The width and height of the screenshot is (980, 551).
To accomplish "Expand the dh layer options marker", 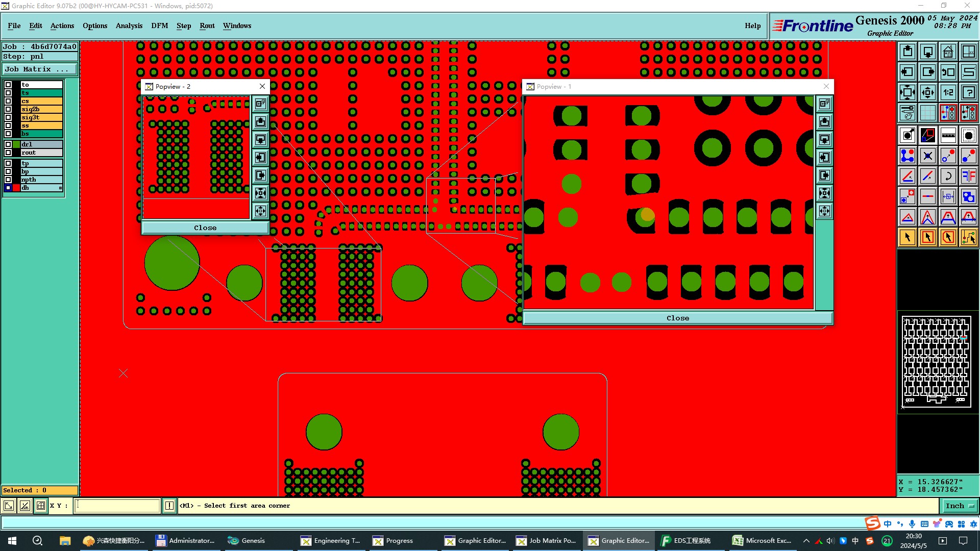I will pyautogui.click(x=60, y=188).
